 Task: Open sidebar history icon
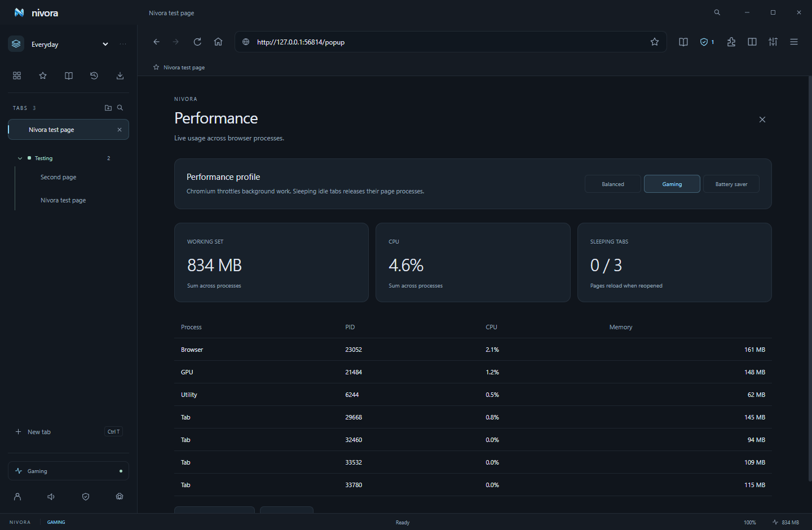[x=94, y=76]
